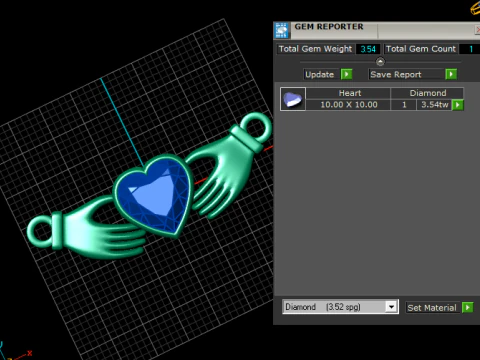480x360 pixels.
Task: Click the green arrow next to Save Report
Action: [451, 74]
